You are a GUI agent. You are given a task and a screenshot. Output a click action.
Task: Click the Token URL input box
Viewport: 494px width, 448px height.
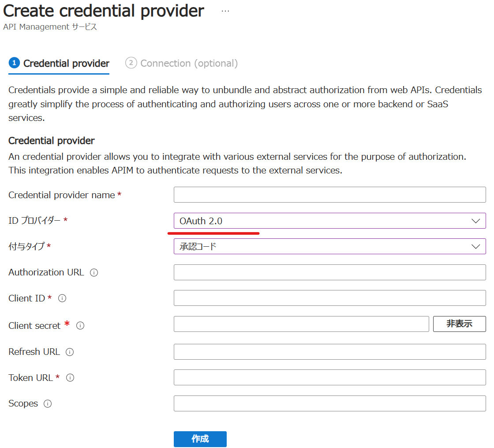tap(329, 377)
